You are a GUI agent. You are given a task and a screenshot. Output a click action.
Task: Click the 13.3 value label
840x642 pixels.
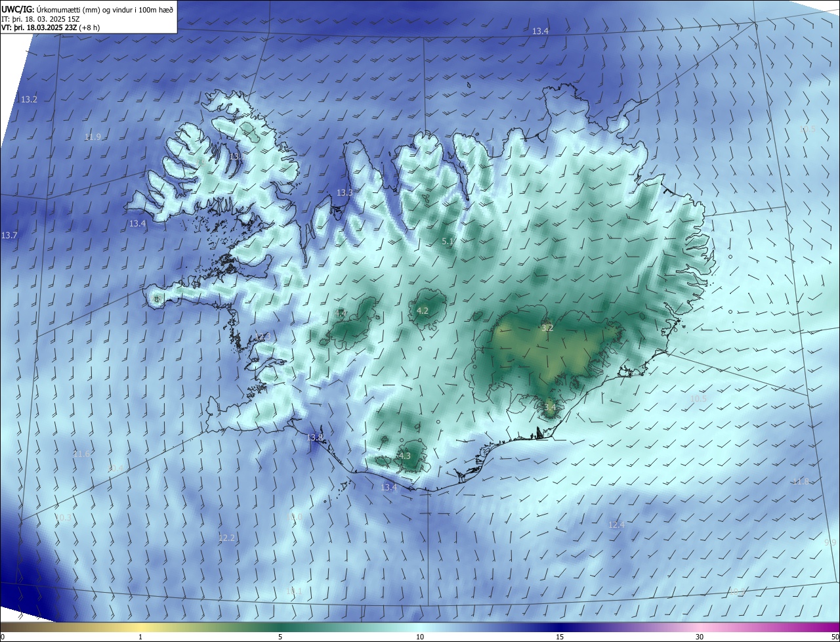click(x=345, y=192)
